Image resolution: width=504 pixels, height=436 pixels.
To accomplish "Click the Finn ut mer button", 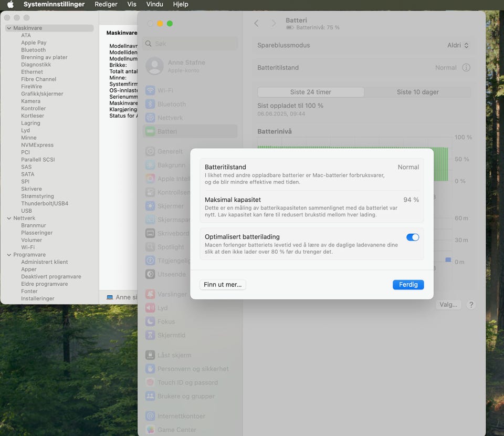I will coord(223,285).
